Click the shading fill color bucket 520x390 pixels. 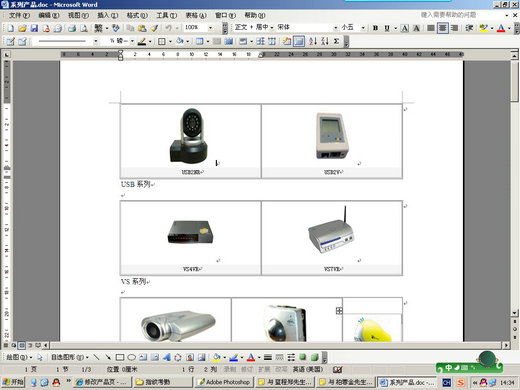click(180, 41)
